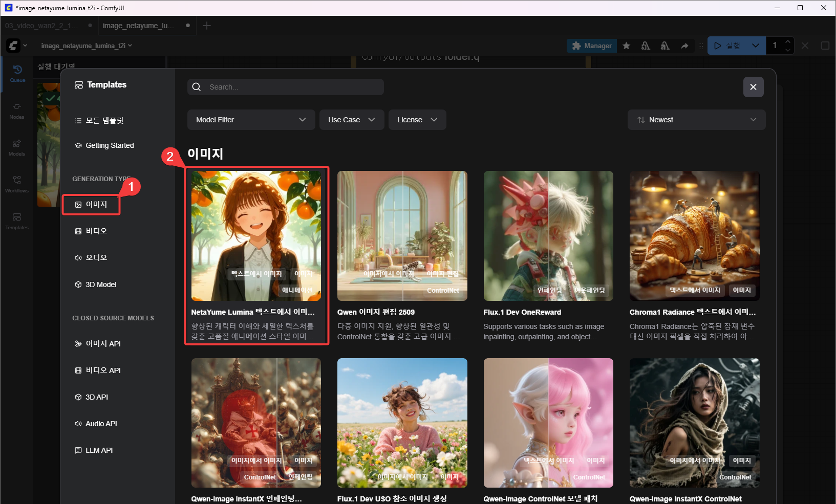
Task: Close the Templates dialog with X
Action: pyautogui.click(x=753, y=87)
